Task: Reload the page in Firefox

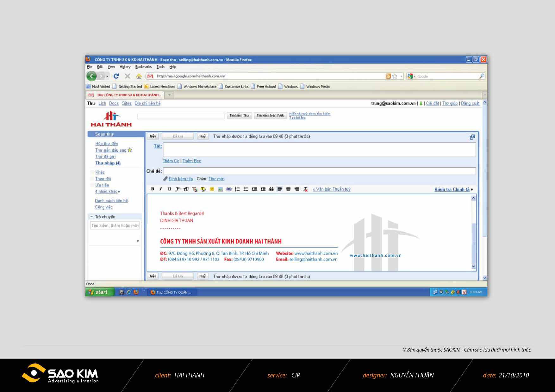Action: coord(116,76)
